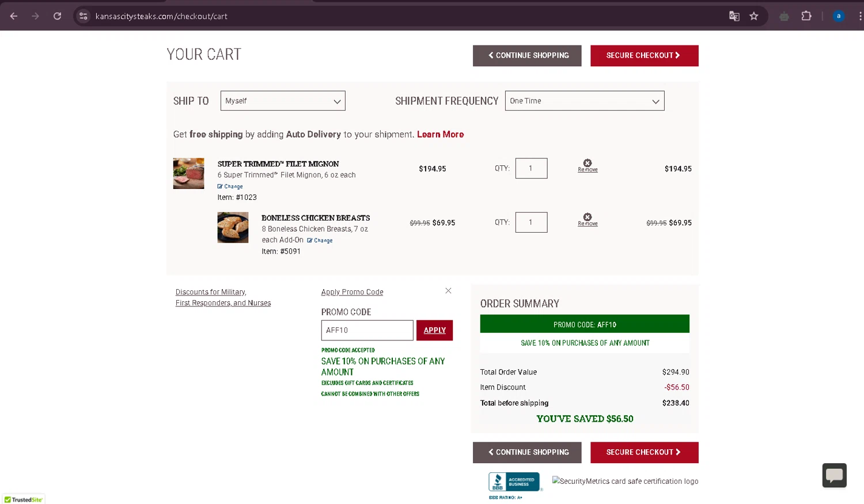864x504 pixels.
Task: Change the Chicken Breasts add-on option
Action: pos(320,241)
